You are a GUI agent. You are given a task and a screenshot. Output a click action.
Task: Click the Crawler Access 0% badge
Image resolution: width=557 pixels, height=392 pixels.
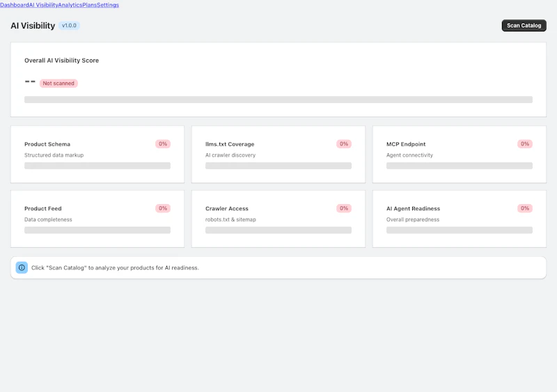pyautogui.click(x=344, y=208)
